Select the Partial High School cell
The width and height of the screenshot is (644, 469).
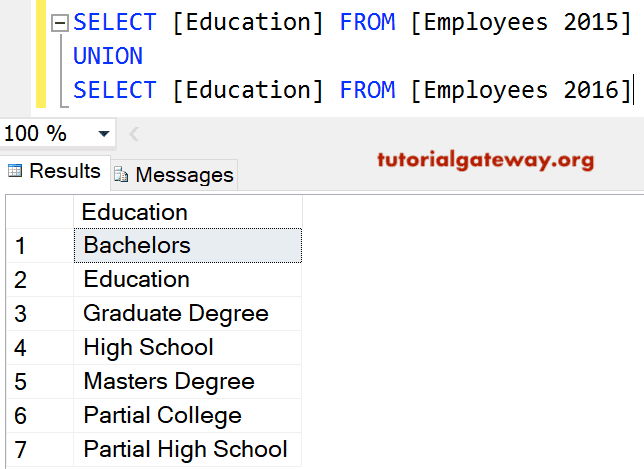pos(188,449)
